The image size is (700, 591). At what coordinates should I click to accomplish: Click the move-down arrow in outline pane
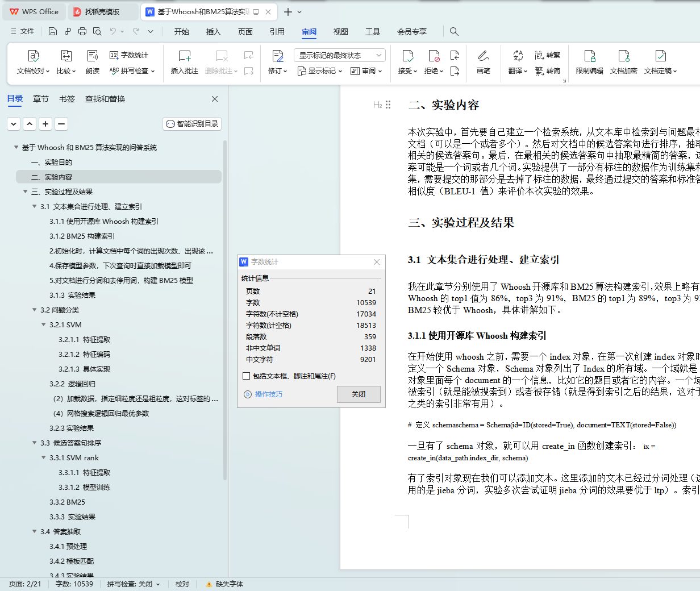pos(14,123)
